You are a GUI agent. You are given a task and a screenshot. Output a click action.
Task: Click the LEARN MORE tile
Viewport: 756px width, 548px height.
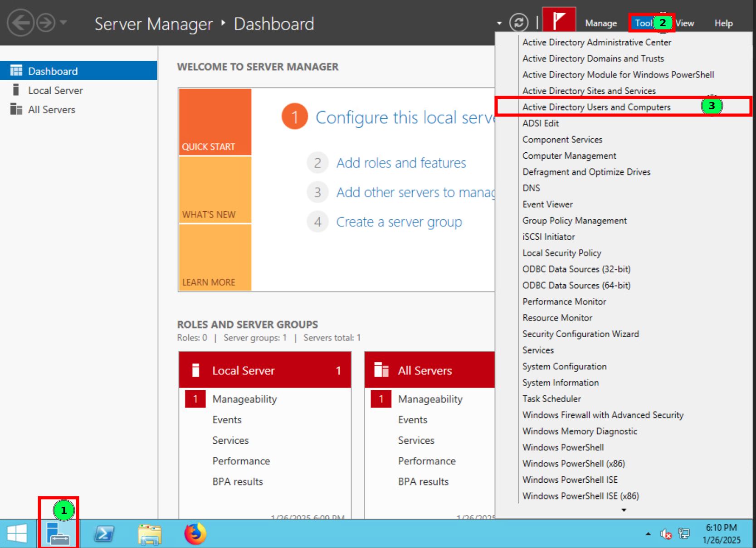click(x=215, y=257)
